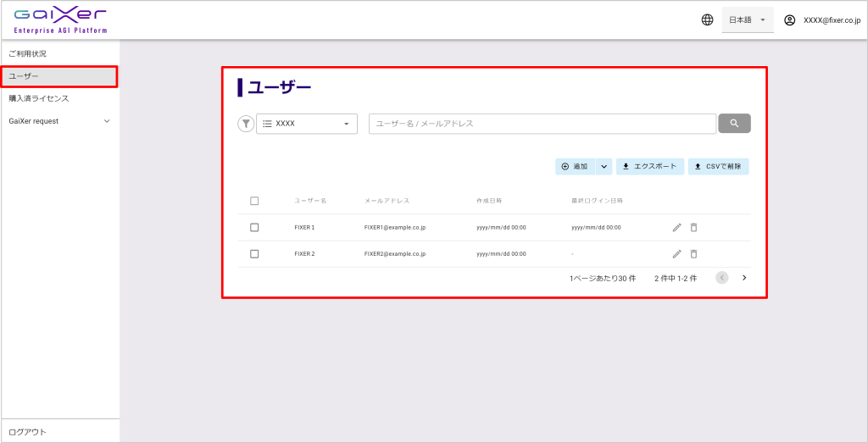Click pencil edit icon for FIXER 1
This screenshot has height=443, width=868.
coord(676,227)
